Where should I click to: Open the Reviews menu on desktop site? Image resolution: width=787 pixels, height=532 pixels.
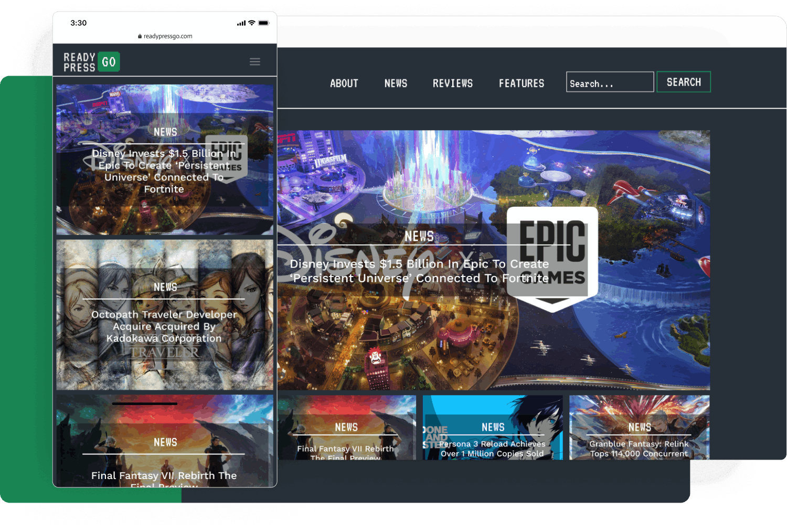coord(453,83)
